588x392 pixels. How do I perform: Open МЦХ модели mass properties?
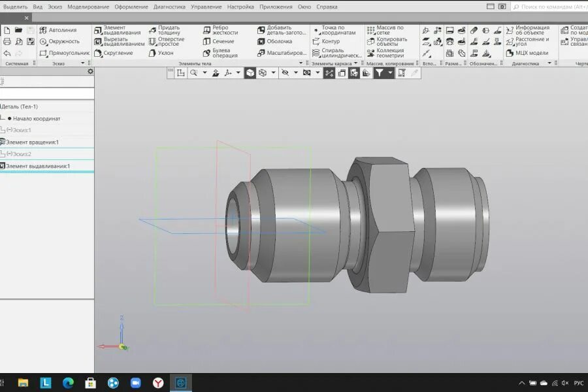point(527,54)
